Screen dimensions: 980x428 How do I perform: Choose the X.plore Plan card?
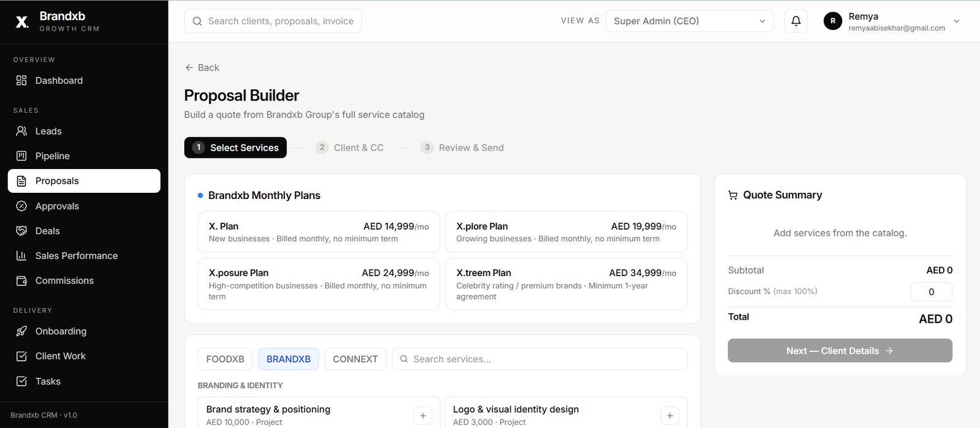pos(566,232)
